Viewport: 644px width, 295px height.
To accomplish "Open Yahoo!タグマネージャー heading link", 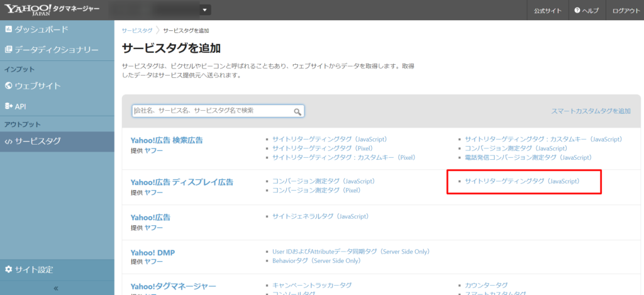I will click(x=174, y=286).
